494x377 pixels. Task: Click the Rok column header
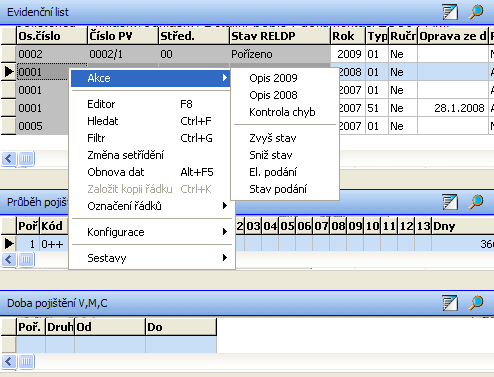pos(348,36)
